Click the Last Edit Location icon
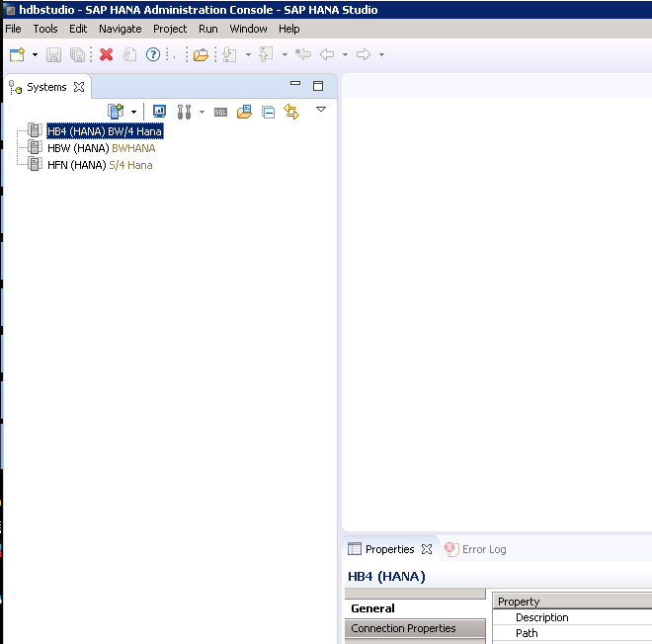The width and height of the screenshot is (652, 644). 303,54
